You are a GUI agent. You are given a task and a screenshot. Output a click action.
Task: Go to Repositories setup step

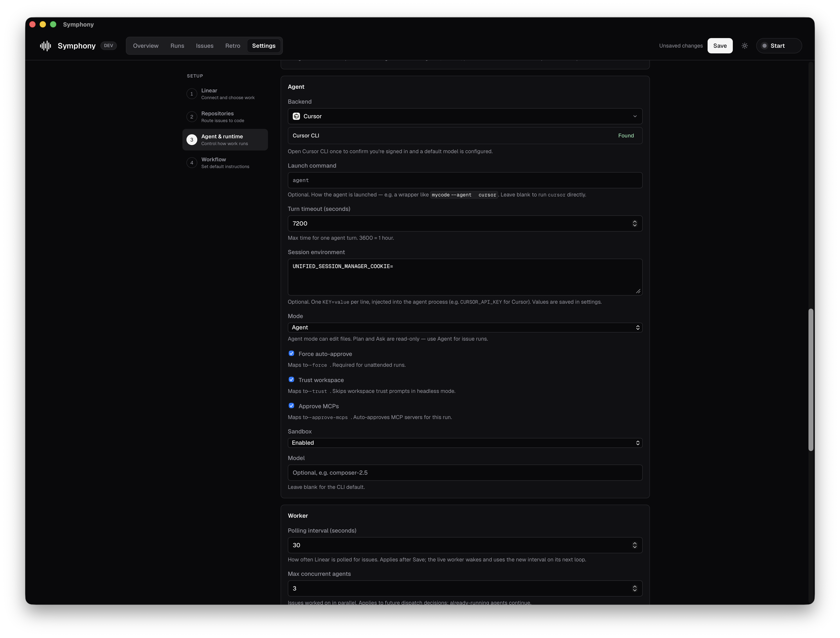coord(225,117)
